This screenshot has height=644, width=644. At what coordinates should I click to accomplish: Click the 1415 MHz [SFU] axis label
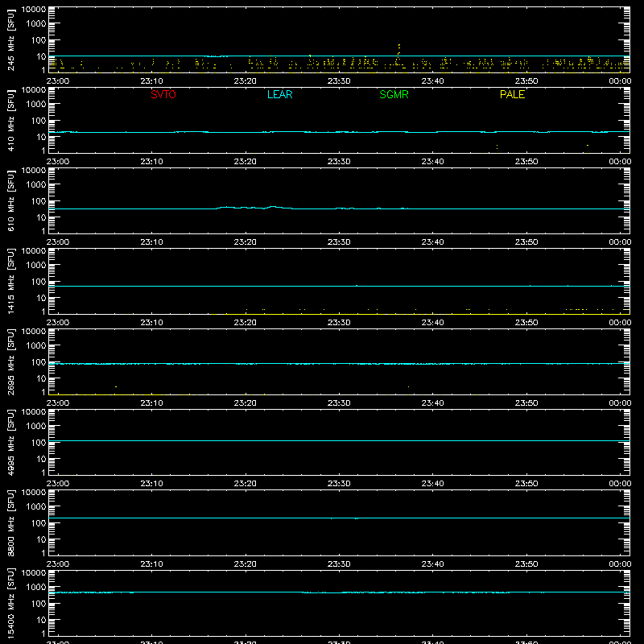pos(10,281)
